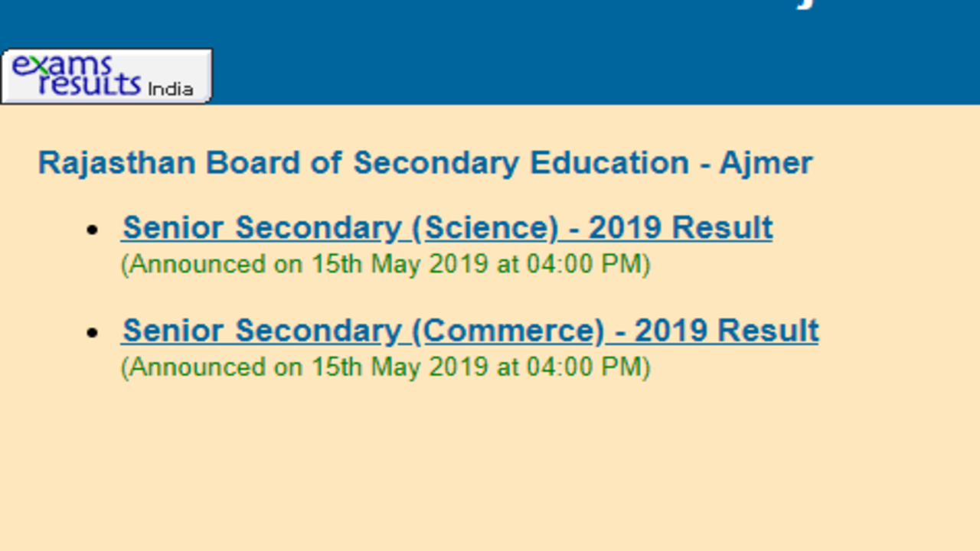Screen dimensions: 980x551
Task: Click the word exams in the logo
Action: click(x=63, y=65)
